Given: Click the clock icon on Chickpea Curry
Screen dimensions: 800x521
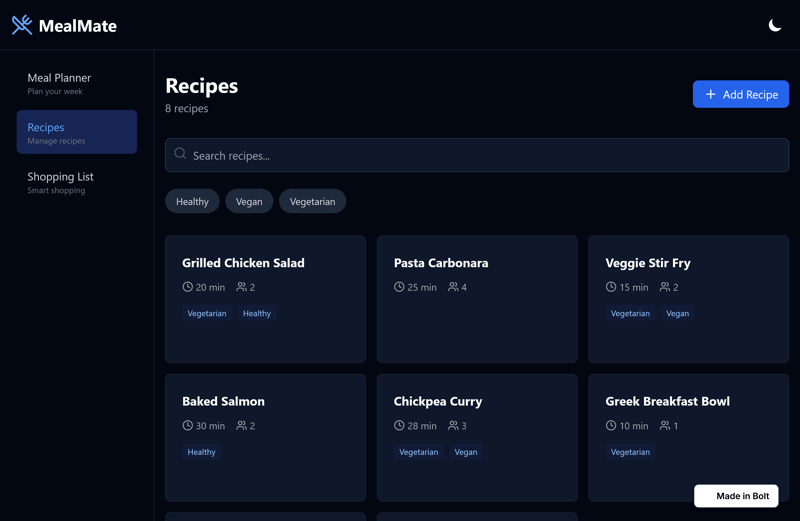Looking at the screenshot, I should [399, 425].
